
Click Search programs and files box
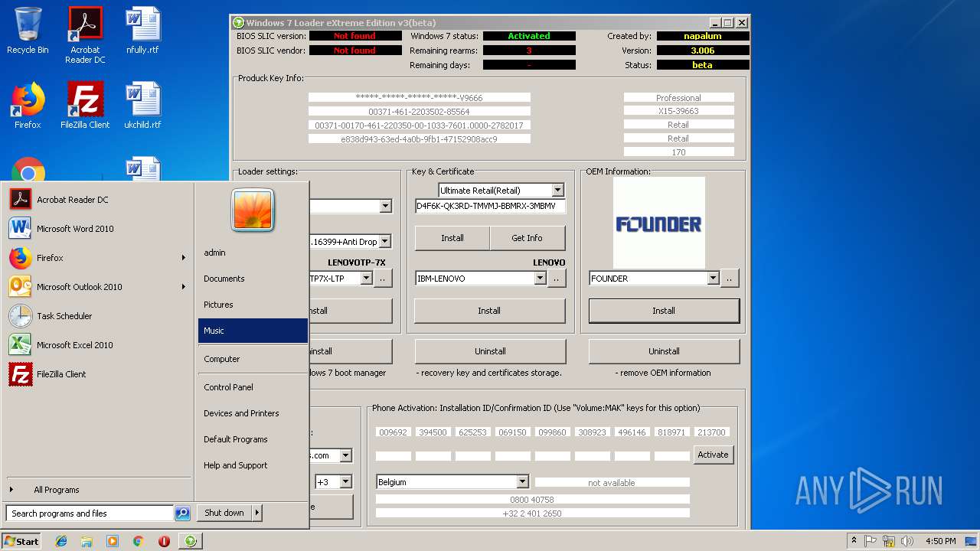tap(90, 514)
